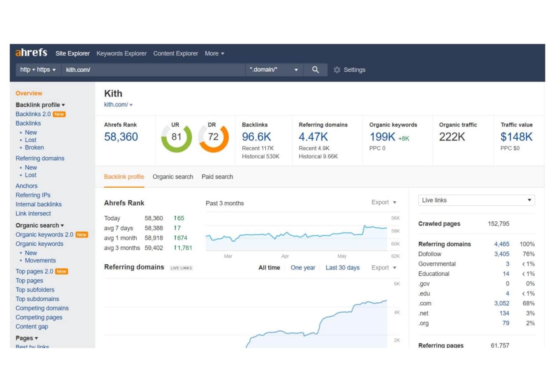Open the Internal backlinks sidebar link

39,204
